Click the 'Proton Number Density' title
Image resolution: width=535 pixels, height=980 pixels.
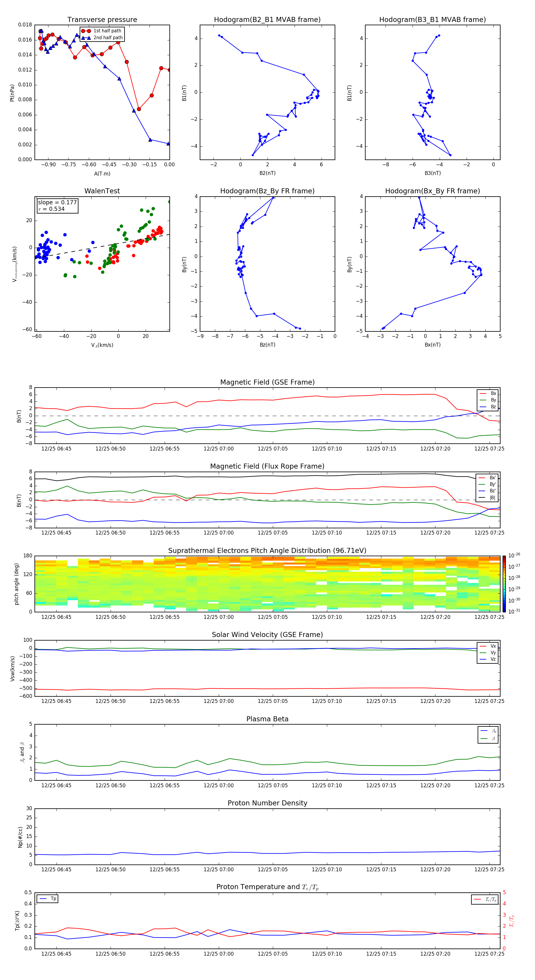[267, 803]
